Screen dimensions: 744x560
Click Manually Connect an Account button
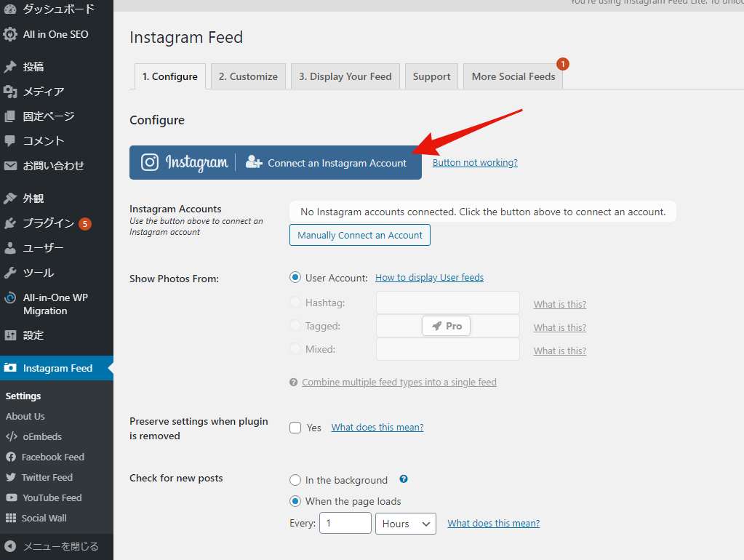tap(360, 235)
